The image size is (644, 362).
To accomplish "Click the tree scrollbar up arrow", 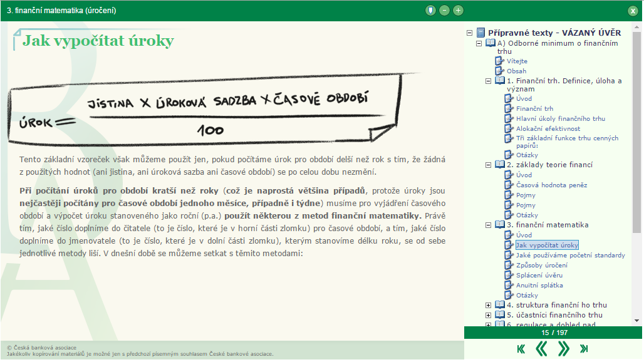I will click(x=637, y=28).
